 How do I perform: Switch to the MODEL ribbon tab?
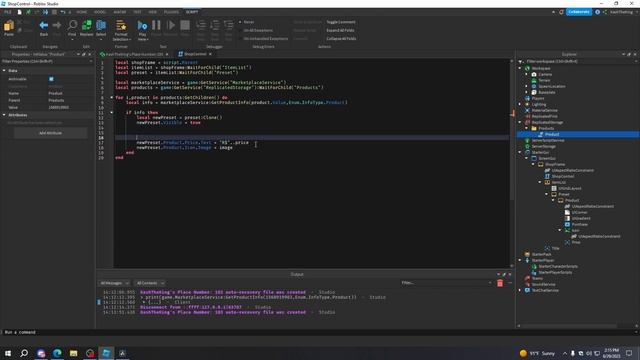(100, 12)
